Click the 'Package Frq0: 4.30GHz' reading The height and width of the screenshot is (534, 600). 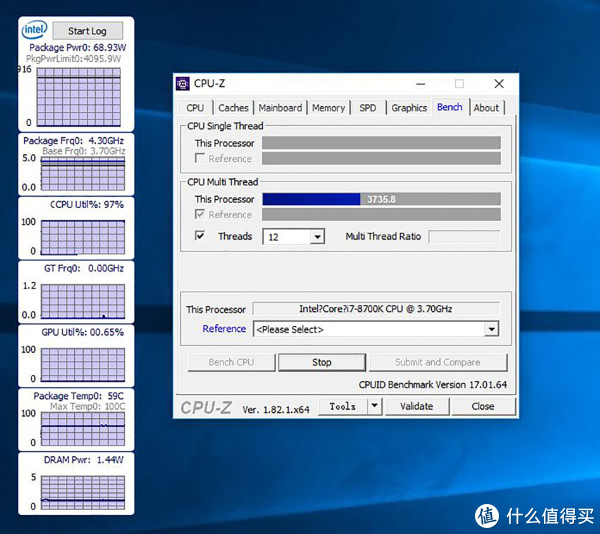(73, 140)
